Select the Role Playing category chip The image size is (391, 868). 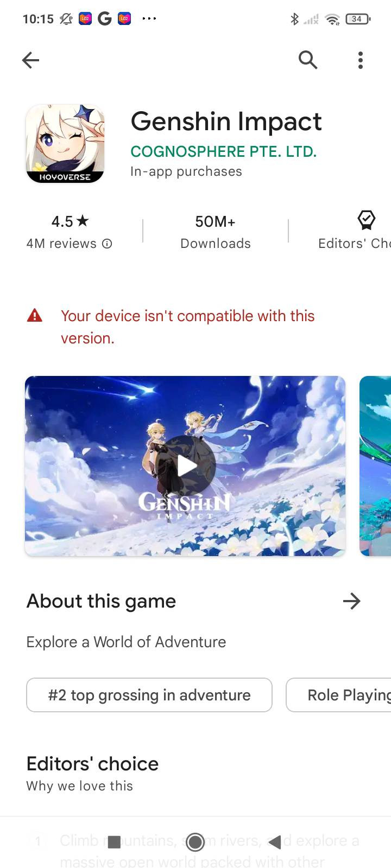tap(339, 695)
